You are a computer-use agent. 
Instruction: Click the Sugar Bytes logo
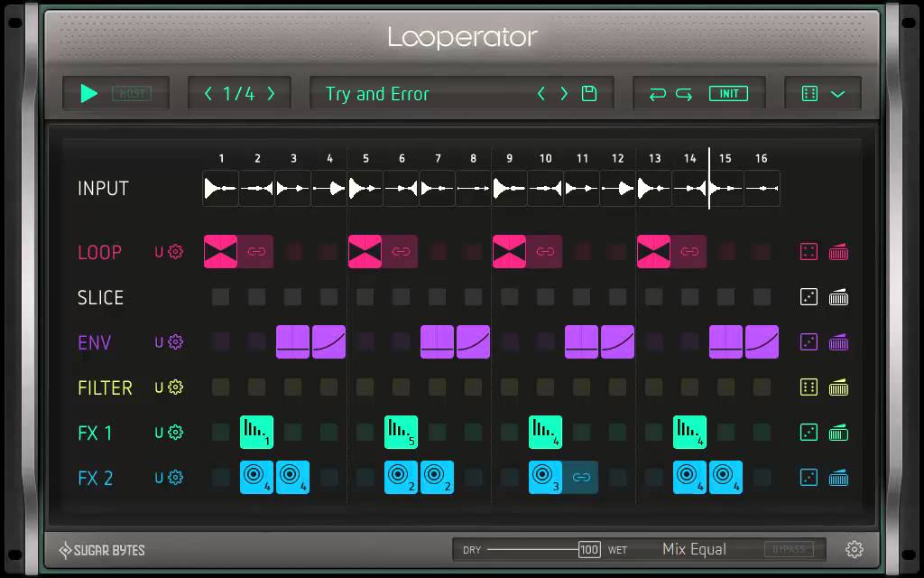point(101,550)
